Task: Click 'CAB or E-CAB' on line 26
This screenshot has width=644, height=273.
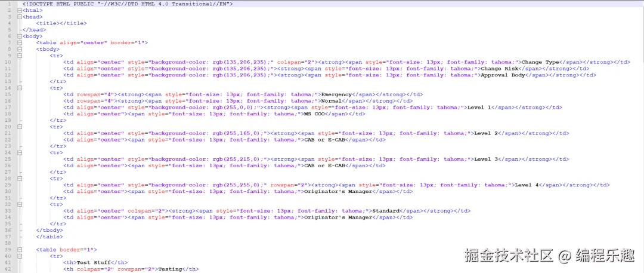Action: (x=326, y=165)
